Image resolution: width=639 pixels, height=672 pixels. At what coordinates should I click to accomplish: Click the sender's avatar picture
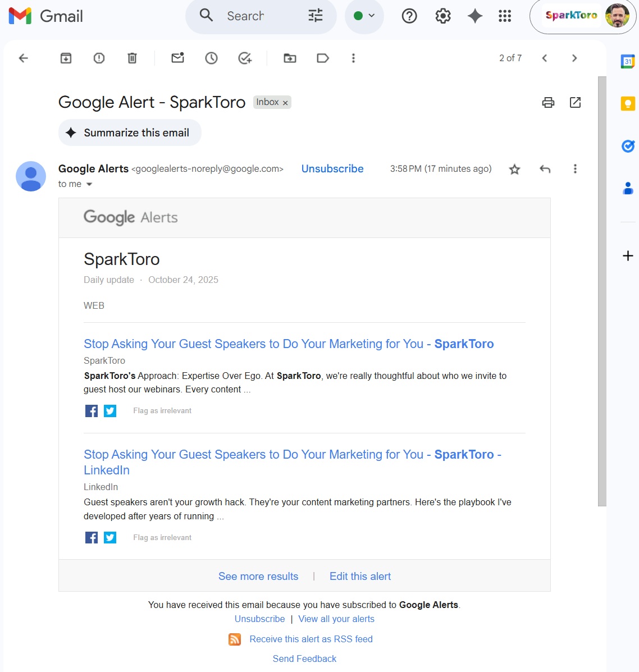click(31, 176)
